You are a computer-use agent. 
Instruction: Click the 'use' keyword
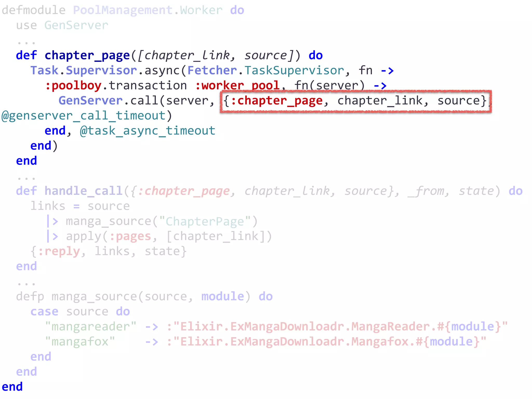click(26, 26)
